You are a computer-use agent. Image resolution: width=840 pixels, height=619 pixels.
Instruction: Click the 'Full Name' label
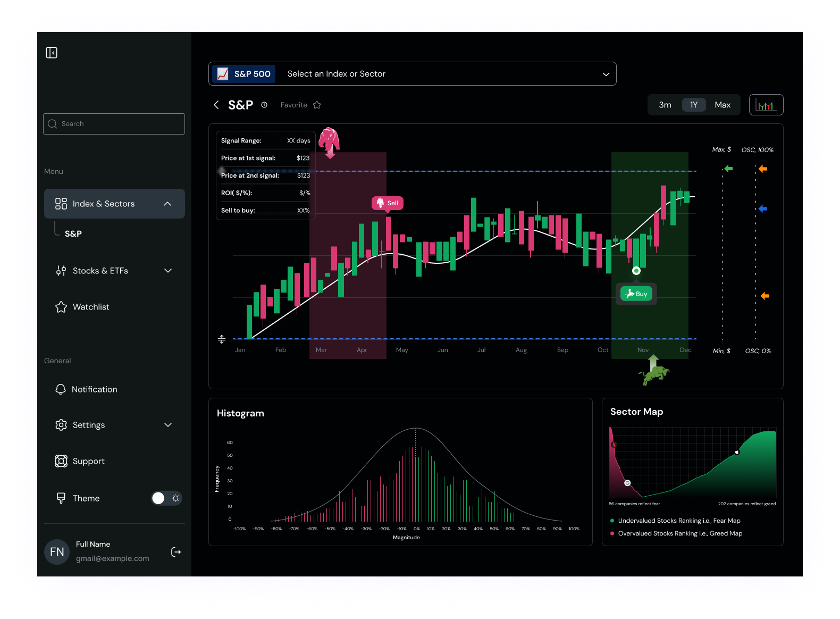(x=93, y=544)
